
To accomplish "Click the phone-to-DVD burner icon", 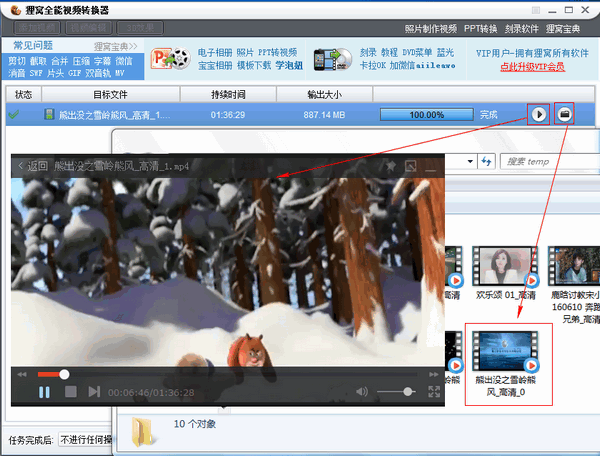I will coord(333,59).
